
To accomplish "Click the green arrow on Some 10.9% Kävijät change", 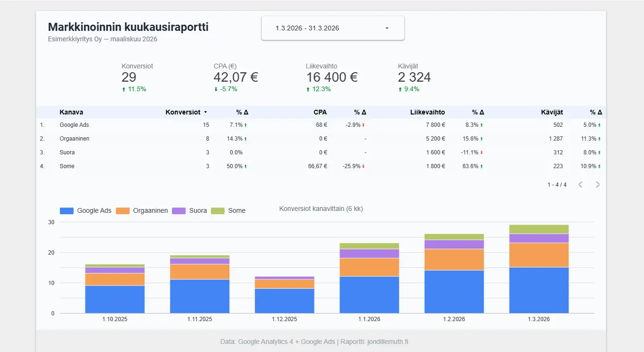I will coord(599,166).
